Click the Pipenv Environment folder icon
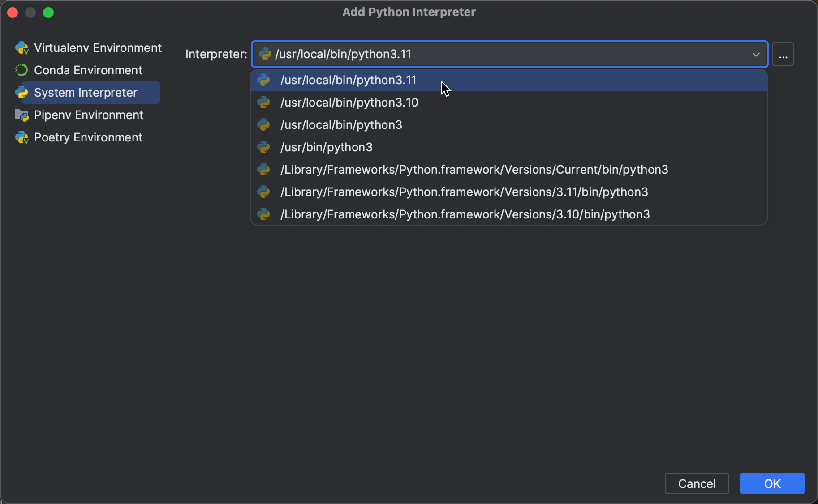 coord(21,115)
